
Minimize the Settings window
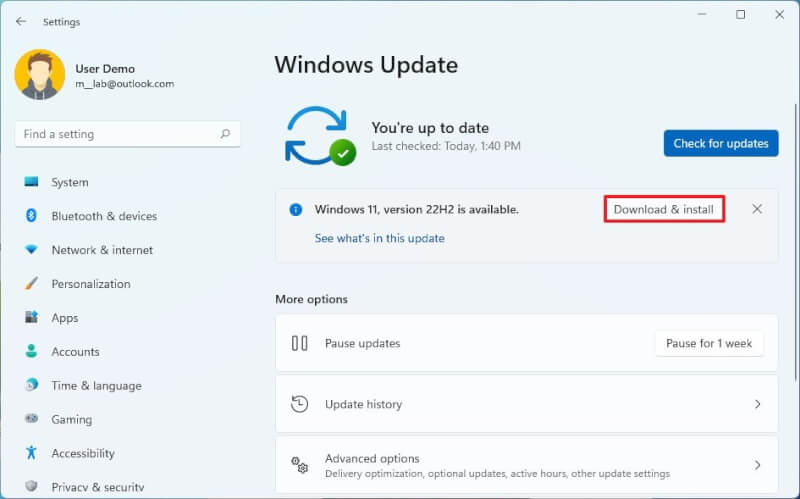point(702,15)
